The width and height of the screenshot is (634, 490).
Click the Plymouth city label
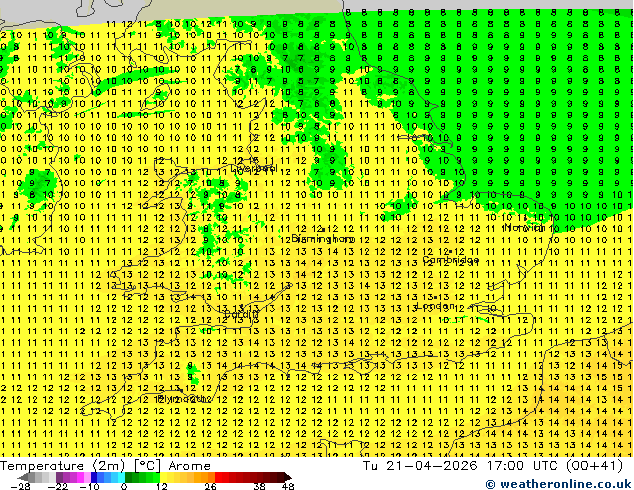pyautogui.click(x=183, y=399)
